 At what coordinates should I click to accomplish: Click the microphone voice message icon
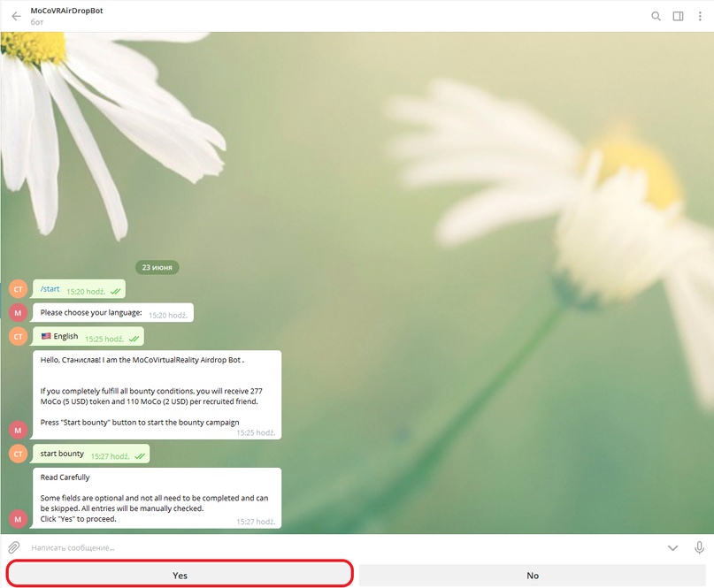click(699, 547)
